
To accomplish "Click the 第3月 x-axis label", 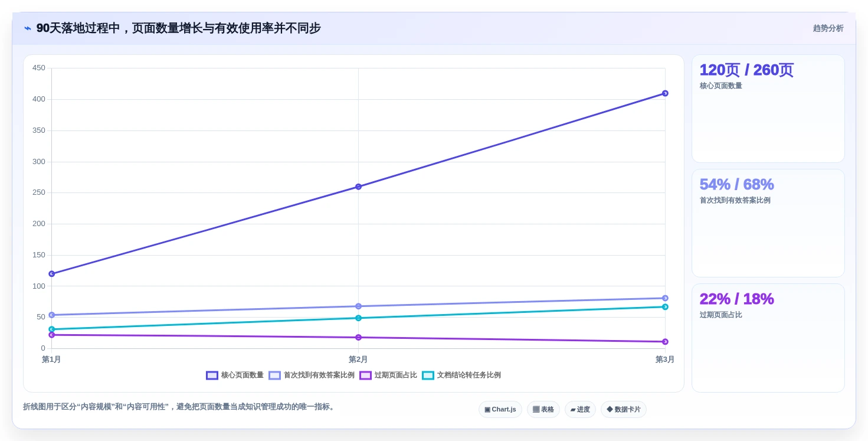I will pyautogui.click(x=665, y=360).
